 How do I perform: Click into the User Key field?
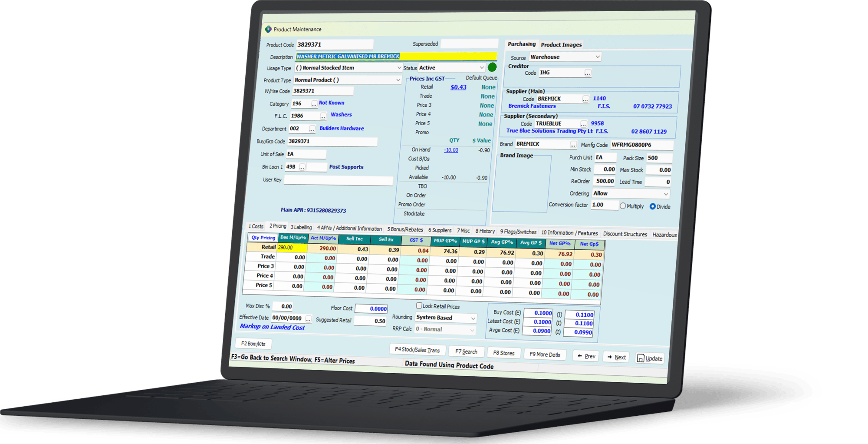coord(338,180)
